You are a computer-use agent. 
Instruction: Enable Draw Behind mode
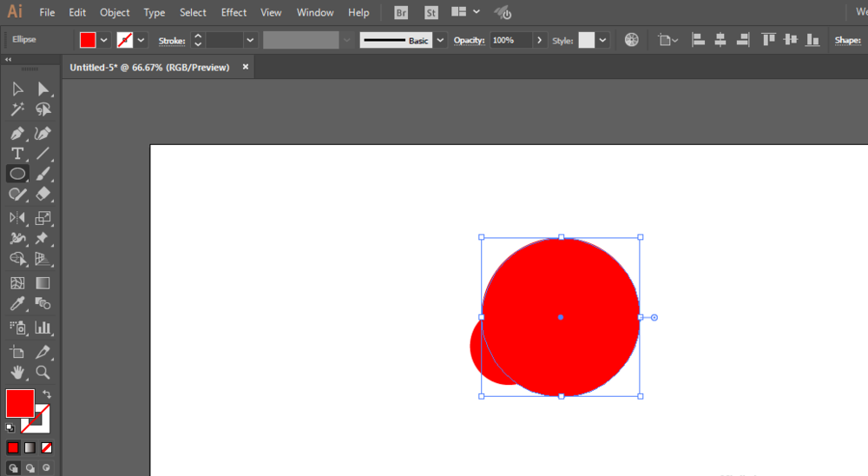[x=30, y=468]
